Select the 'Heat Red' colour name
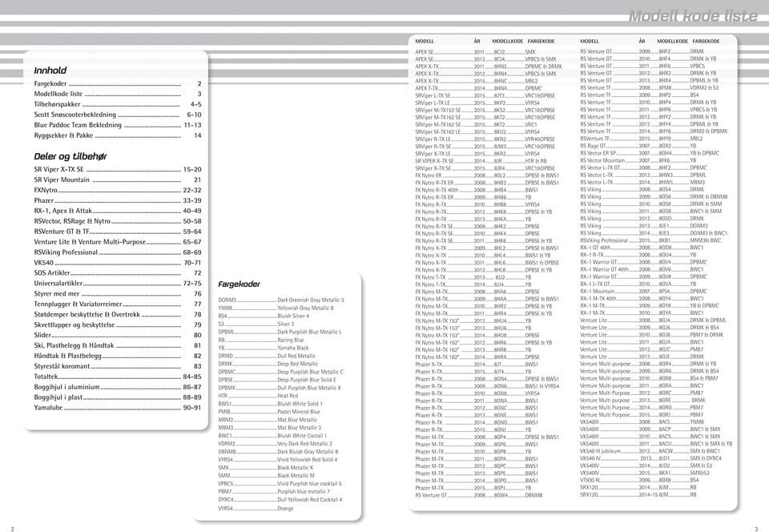Image resolution: width=769 pixels, height=532 pixels. [288, 396]
